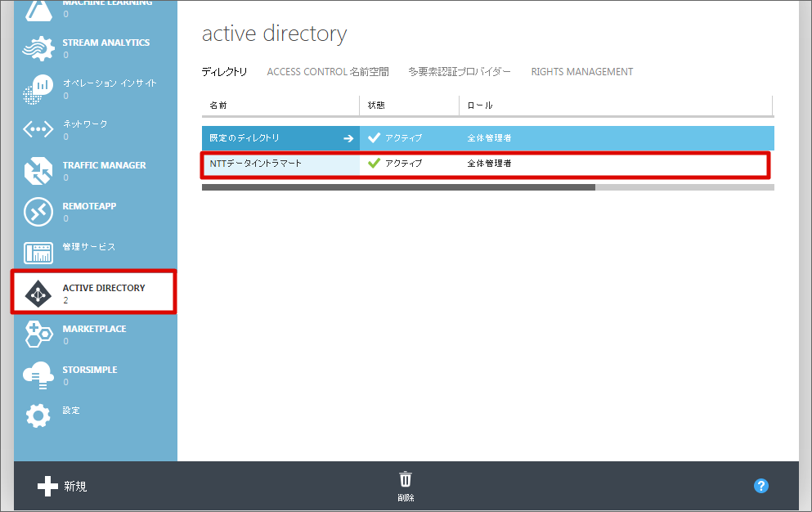Sort by the 名前 column header
The height and width of the screenshot is (512, 812).
tap(218, 106)
